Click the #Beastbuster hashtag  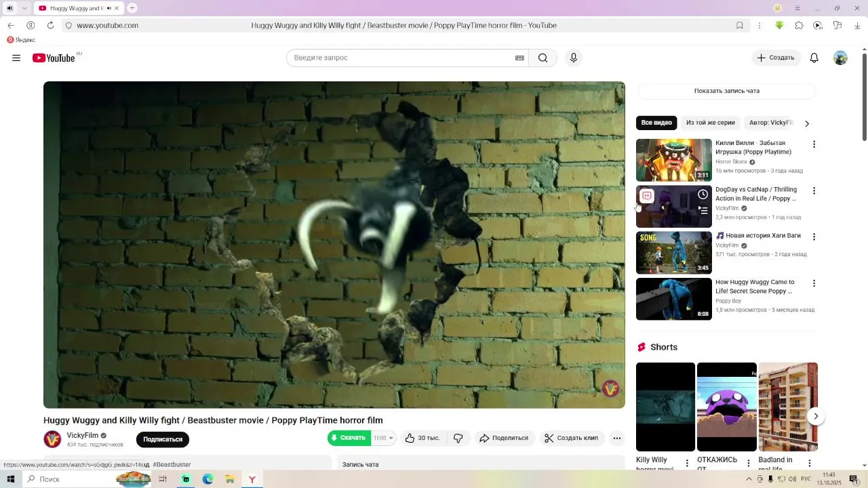[172, 465]
